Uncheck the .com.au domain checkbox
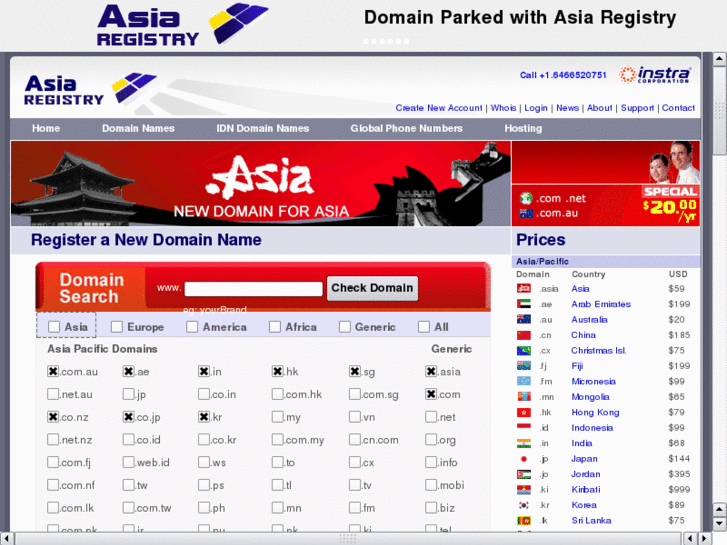The height and width of the screenshot is (545, 727). [x=53, y=371]
